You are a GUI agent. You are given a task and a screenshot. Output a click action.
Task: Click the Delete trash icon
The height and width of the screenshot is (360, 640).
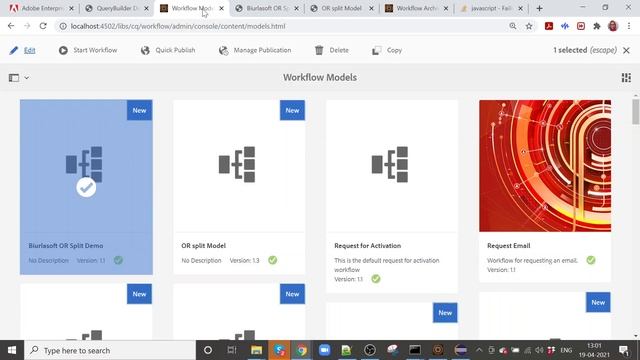tap(319, 50)
